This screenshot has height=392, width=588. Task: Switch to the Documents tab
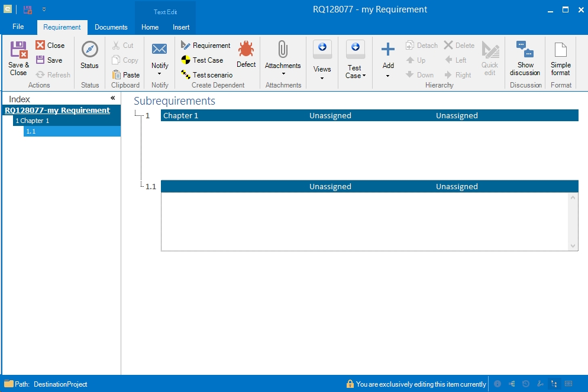(111, 27)
